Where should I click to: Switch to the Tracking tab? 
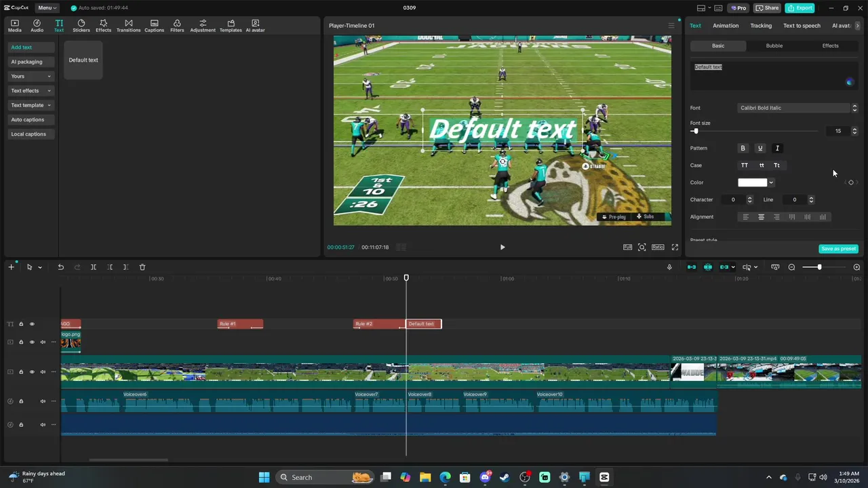(761, 26)
